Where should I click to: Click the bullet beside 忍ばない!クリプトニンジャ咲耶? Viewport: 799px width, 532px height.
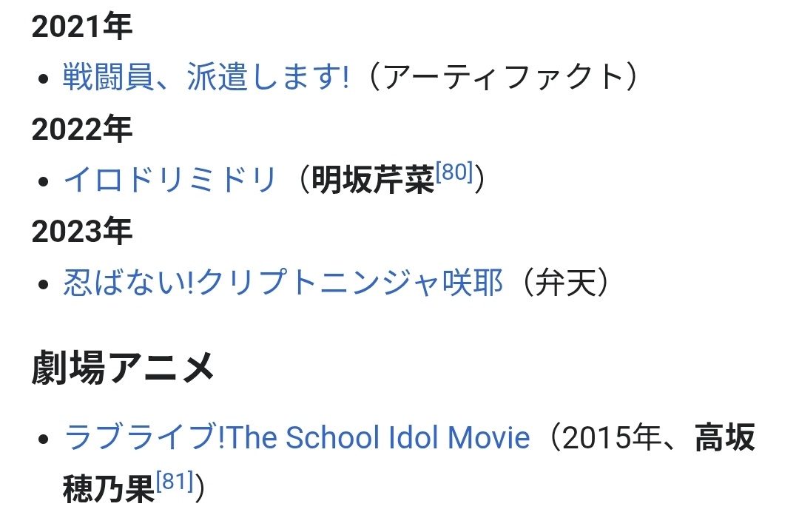44,284
